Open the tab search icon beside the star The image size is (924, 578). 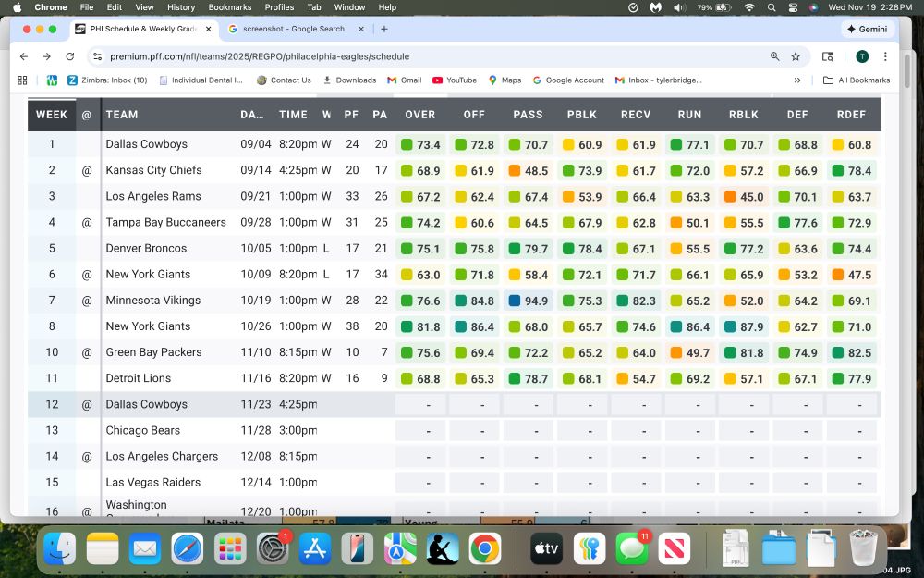828,56
